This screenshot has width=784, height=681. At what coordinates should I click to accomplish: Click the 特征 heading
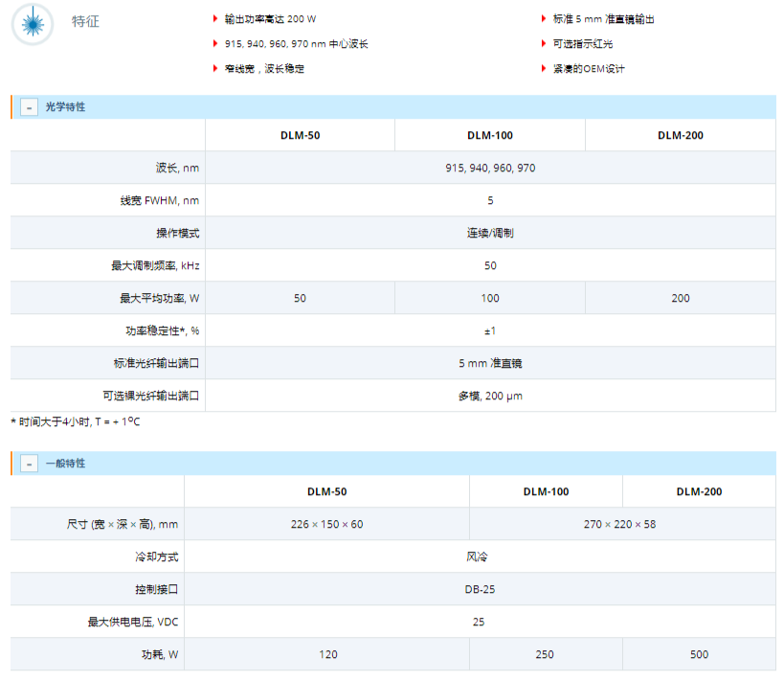pos(85,21)
